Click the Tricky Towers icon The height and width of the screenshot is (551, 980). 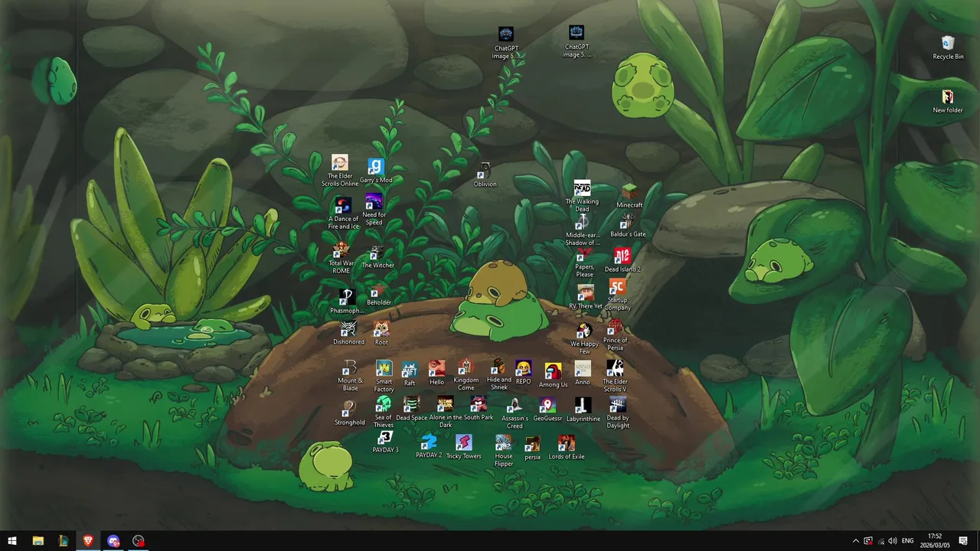point(463,448)
